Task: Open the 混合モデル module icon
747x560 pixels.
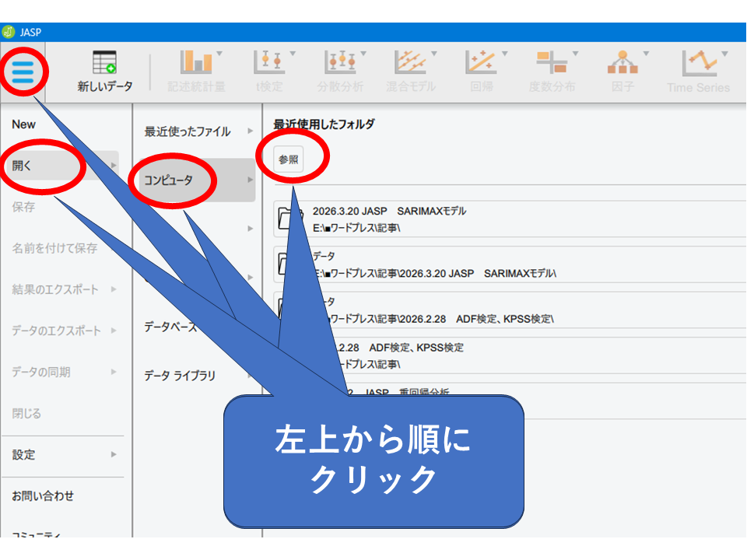Action: click(410, 71)
